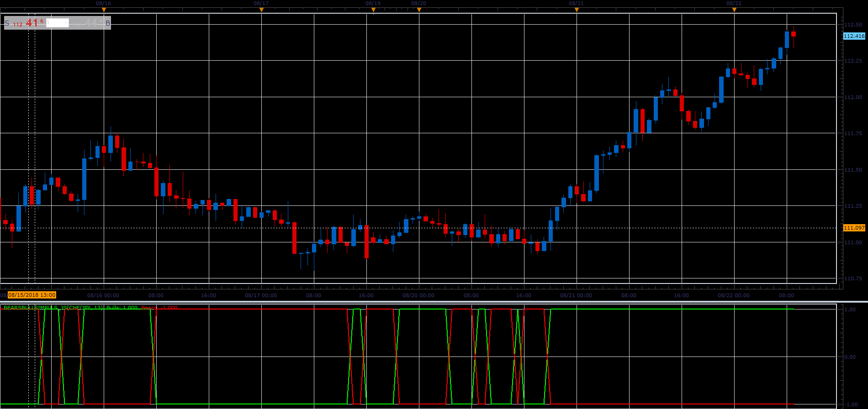The image size is (868, 409).
Task: Click the 111.75 price axis label
Action: click(x=853, y=133)
